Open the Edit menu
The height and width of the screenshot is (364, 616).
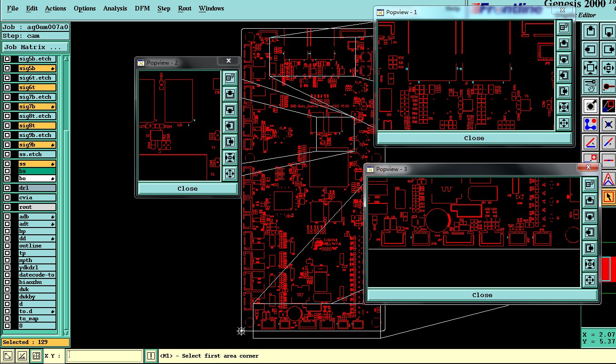[x=32, y=8]
